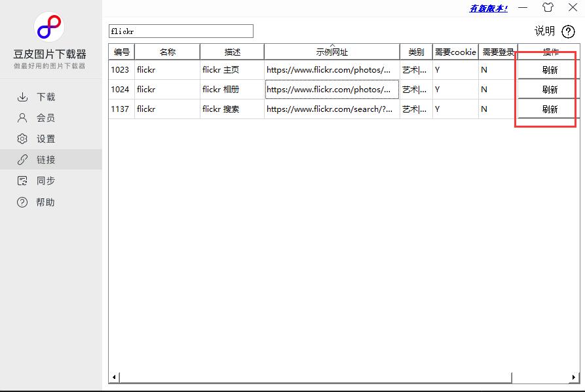This screenshot has height=392, width=585.
Task: Select the URL cell in row 1024
Action: pyautogui.click(x=332, y=90)
